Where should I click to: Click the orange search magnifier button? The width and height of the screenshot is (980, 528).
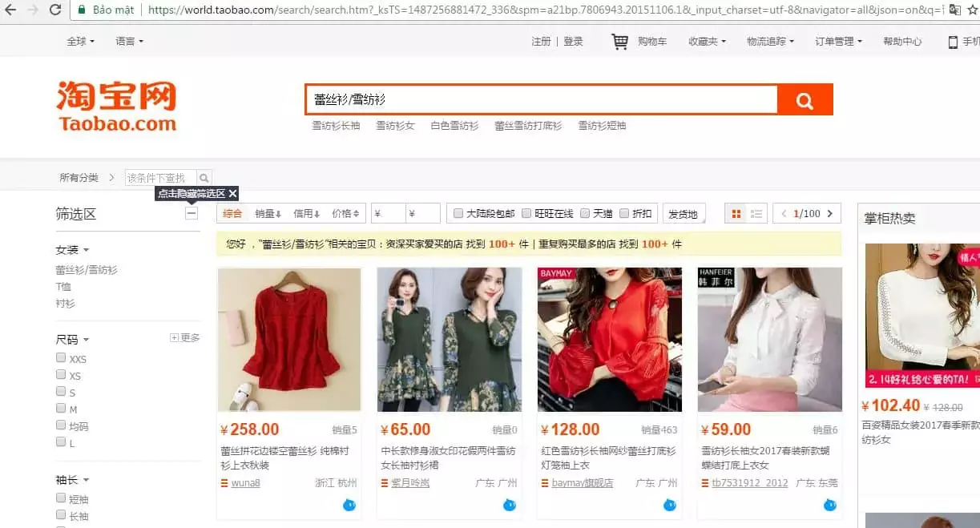click(805, 98)
